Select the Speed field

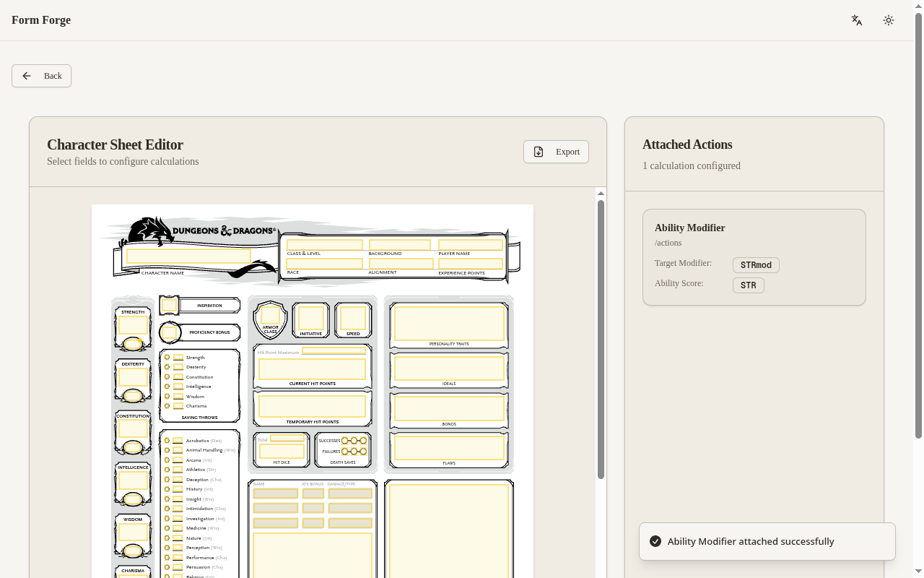click(353, 319)
